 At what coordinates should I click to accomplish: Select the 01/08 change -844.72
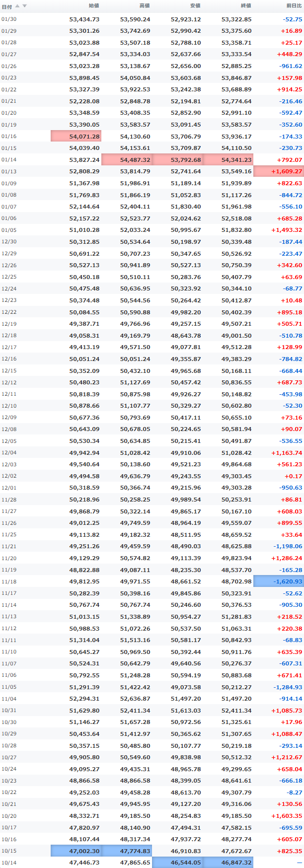tap(291, 195)
